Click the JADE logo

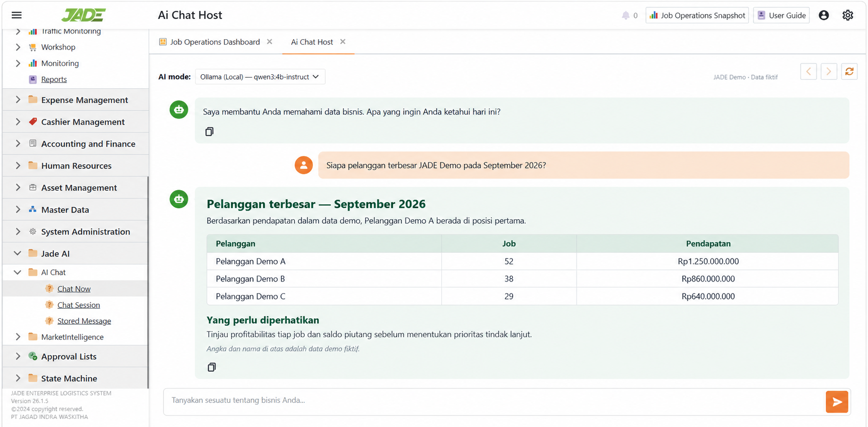83,15
